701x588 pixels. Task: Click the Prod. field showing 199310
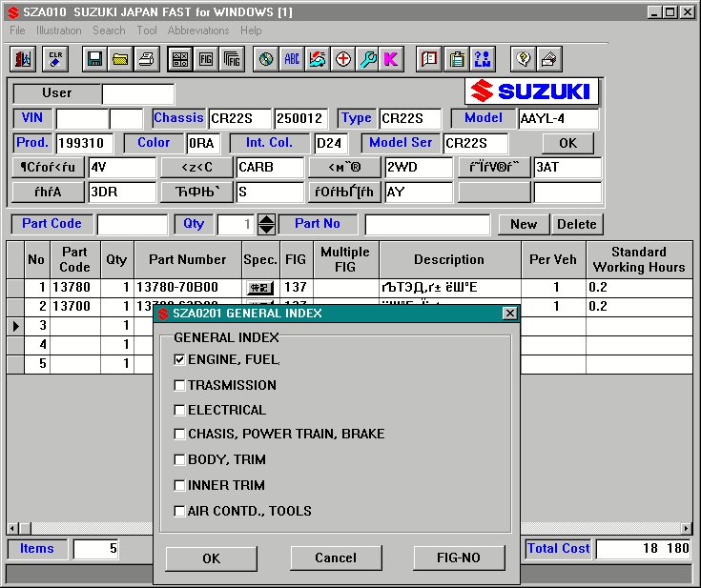pos(85,143)
